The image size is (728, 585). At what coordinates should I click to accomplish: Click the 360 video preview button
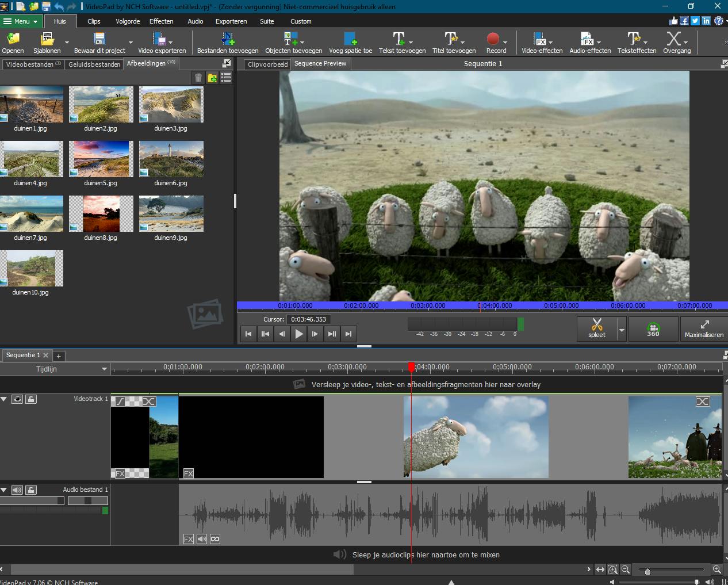pyautogui.click(x=653, y=329)
